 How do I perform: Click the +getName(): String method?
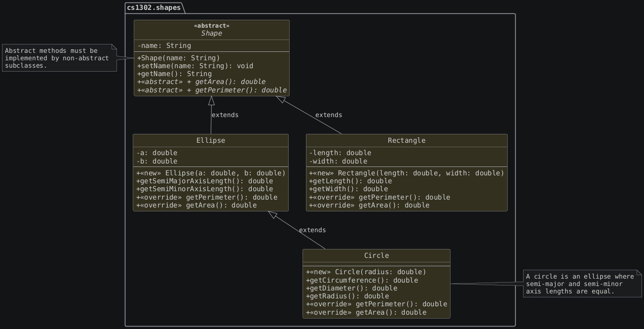[x=174, y=74]
